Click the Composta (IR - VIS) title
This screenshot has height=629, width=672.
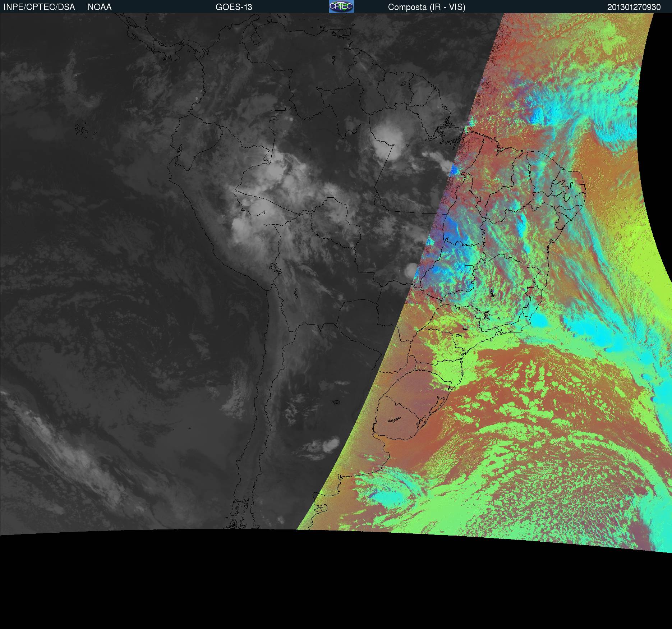(x=427, y=7)
